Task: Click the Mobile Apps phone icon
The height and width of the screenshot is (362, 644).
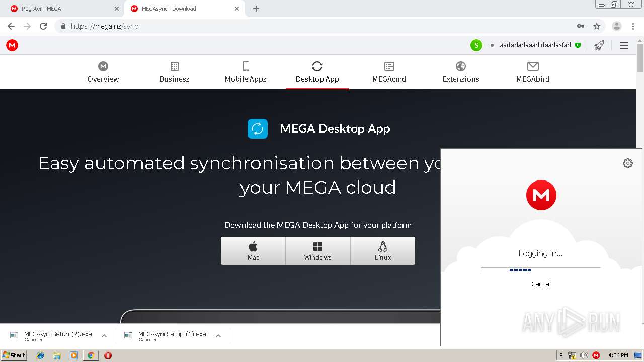Action: pos(246,66)
